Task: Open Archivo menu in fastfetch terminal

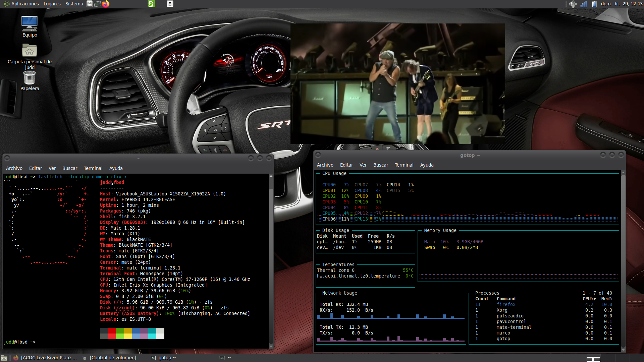Action: [x=14, y=168]
